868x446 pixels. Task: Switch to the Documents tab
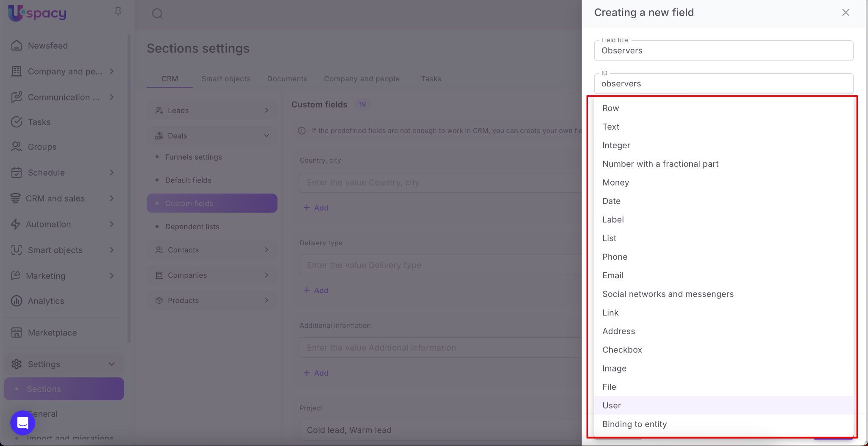tap(287, 79)
